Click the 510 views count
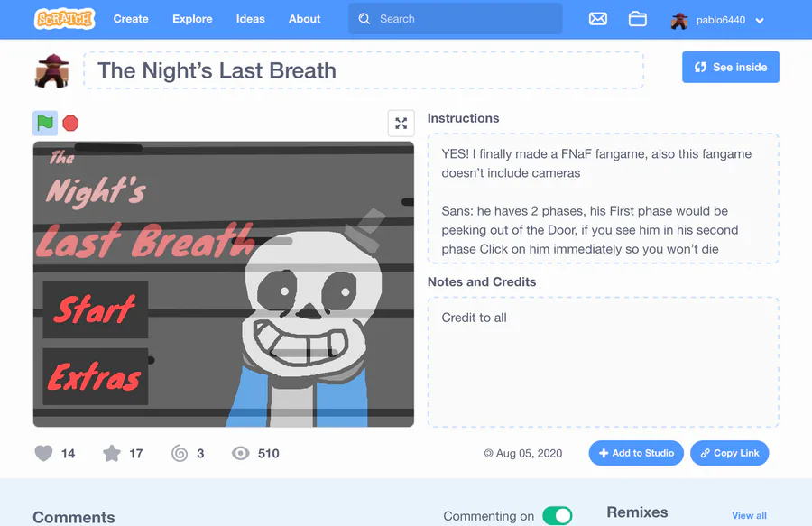The width and height of the screenshot is (812, 526). point(268,454)
